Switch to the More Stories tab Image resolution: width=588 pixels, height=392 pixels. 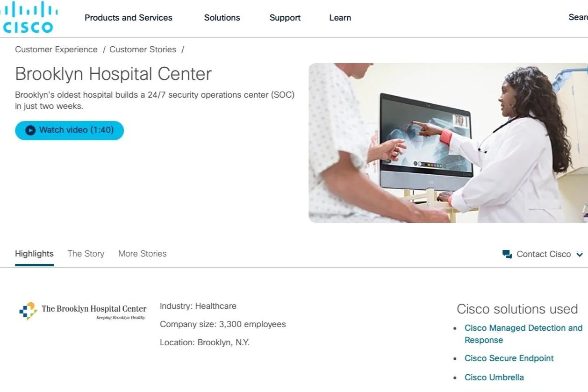pos(143,254)
